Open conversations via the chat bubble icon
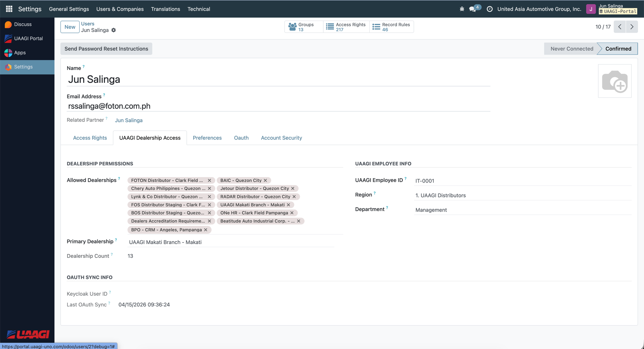This screenshot has width=644, height=349. tap(473, 9)
